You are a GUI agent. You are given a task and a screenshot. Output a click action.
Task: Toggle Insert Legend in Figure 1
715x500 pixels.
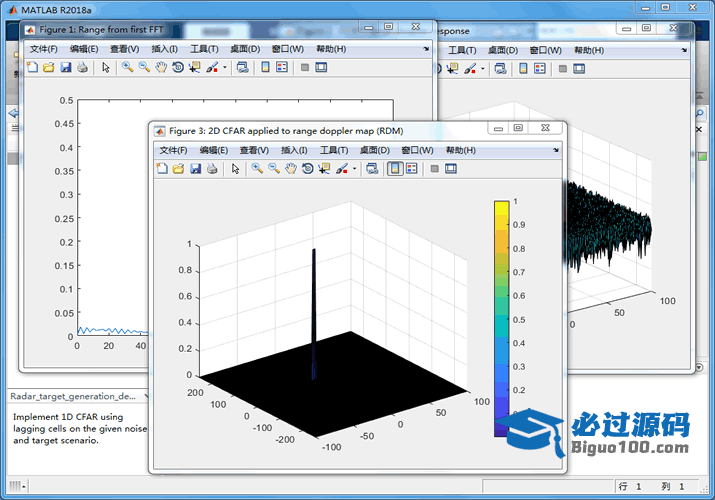coord(282,67)
